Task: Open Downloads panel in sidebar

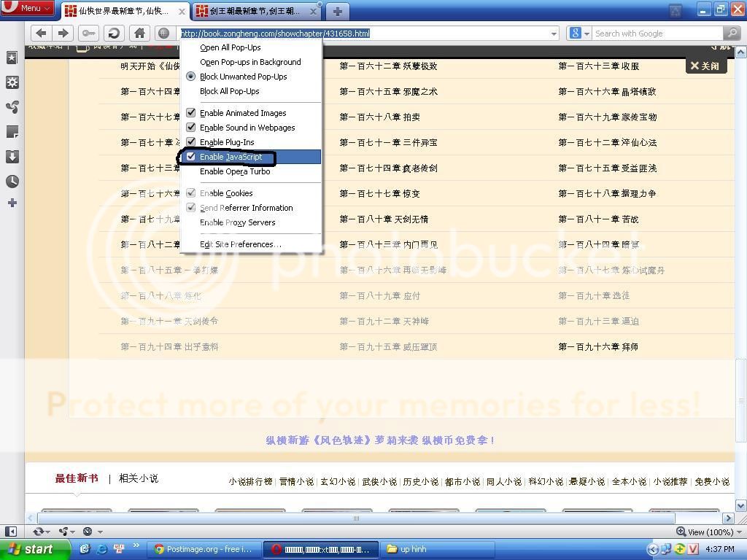Action: click(12, 157)
